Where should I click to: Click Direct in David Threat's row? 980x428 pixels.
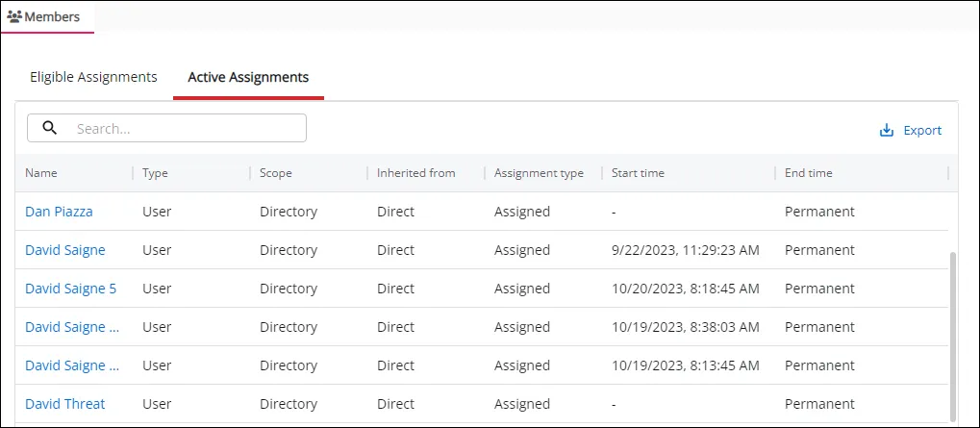(395, 404)
